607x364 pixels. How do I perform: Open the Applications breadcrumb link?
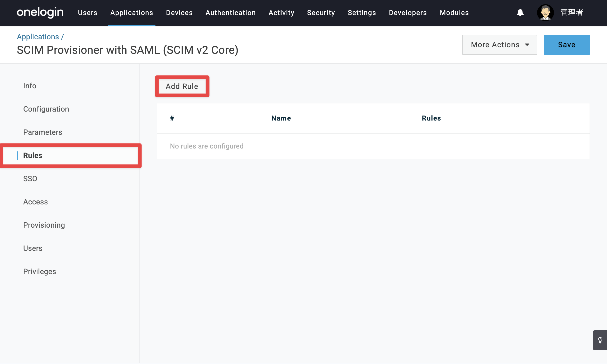[38, 37]
